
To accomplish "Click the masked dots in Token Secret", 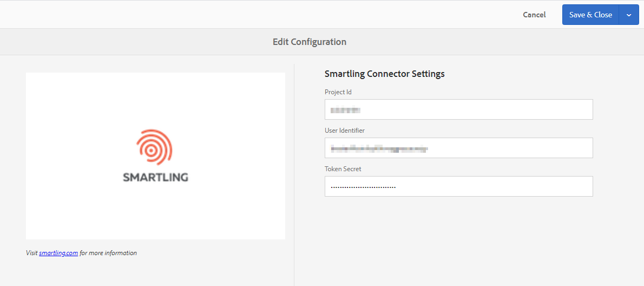I will [x=363, y=187].
